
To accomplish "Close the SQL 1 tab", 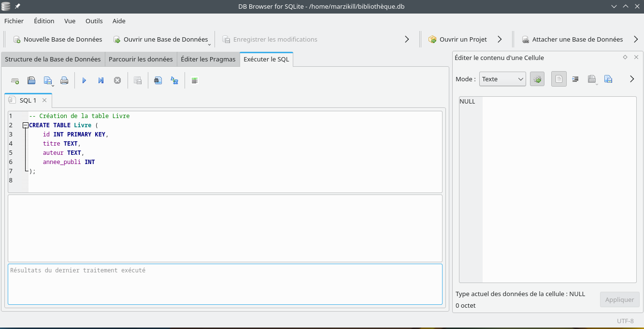I will (44, 100).
